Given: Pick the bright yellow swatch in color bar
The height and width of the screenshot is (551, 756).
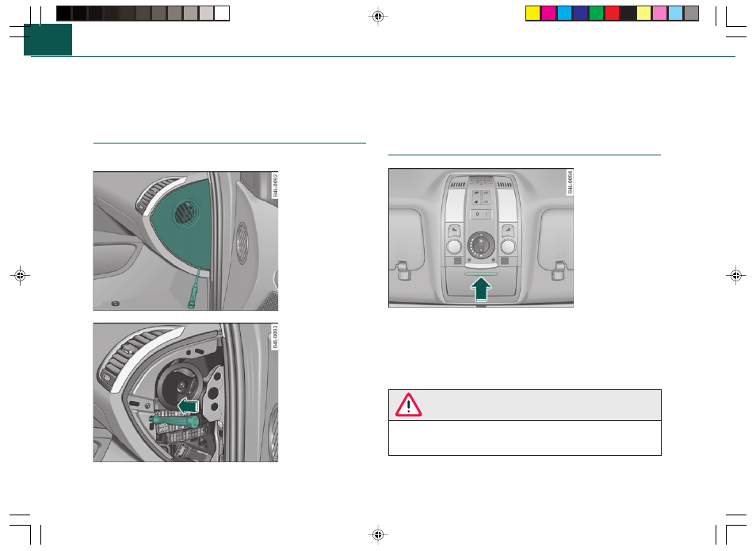Looking at the screenshot, I should coord(533,13).
